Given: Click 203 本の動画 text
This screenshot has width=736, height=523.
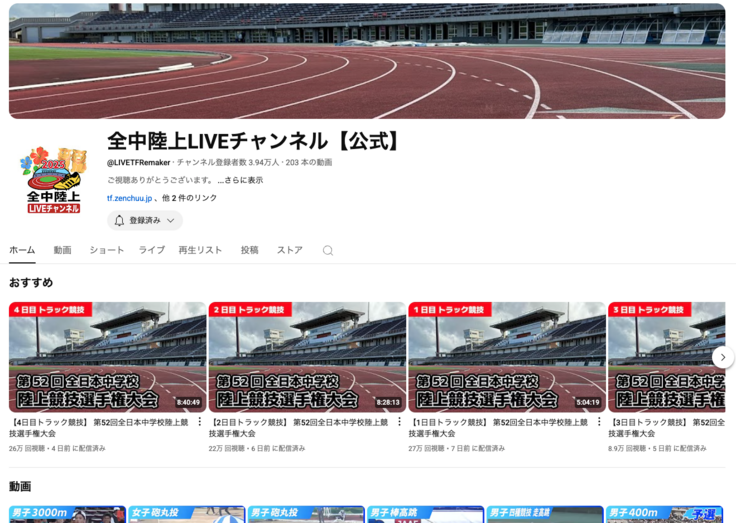Looking at the screenshot, I should 309,162.
